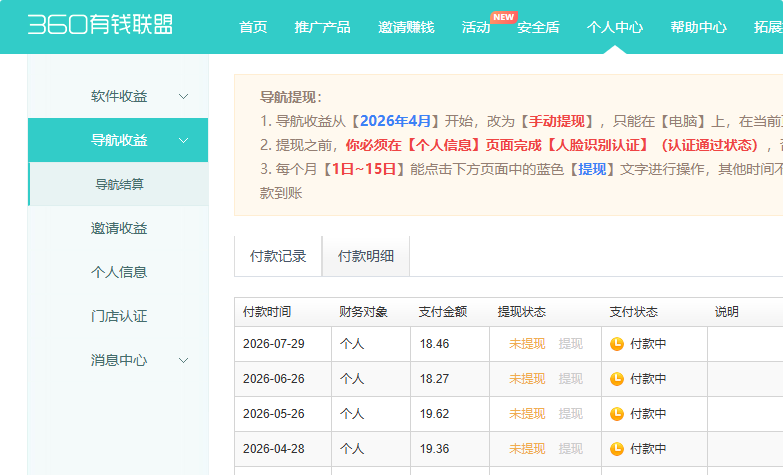The width and height of the screenshot is (783, 475).
Task: Click the red 1日~15日 text in notice
Action: (x=364, y=169)
